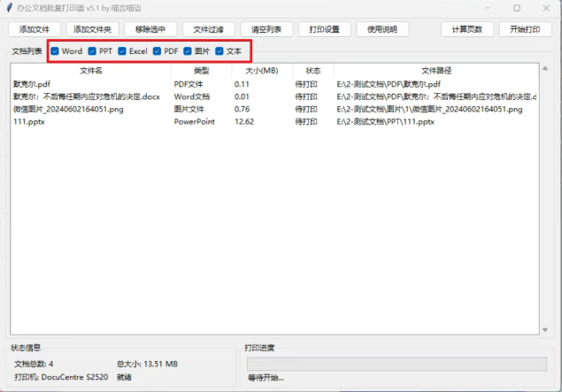Click the printer name DocuCentre S2520
Image resolution: width=562 pixels, height=392 pixels.
click(x=74, y=377)
